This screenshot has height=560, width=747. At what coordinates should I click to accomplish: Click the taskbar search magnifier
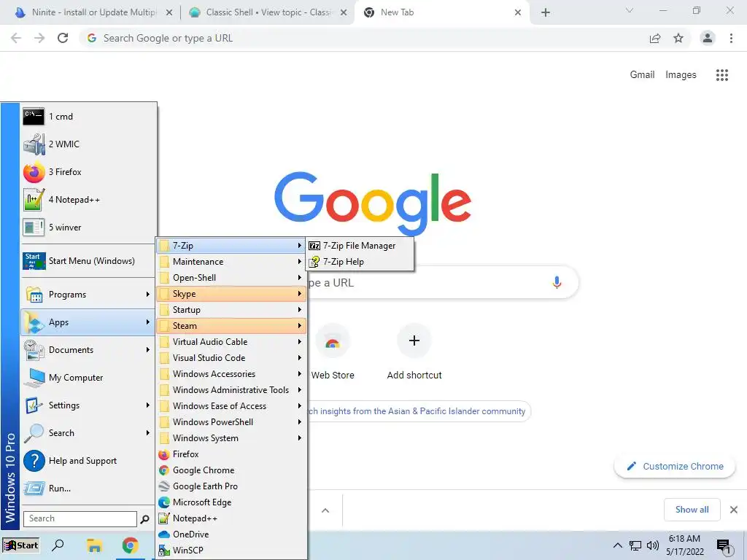click(x=58, y=545)
